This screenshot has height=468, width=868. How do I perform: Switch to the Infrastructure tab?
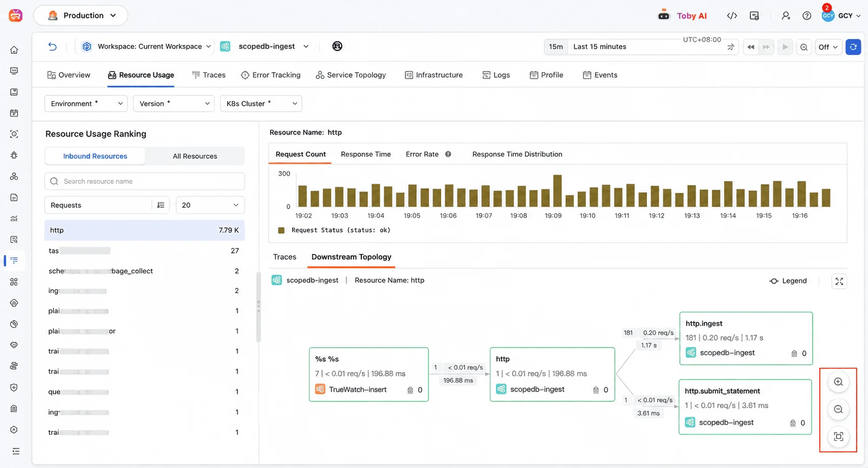(x=434, y=75)
